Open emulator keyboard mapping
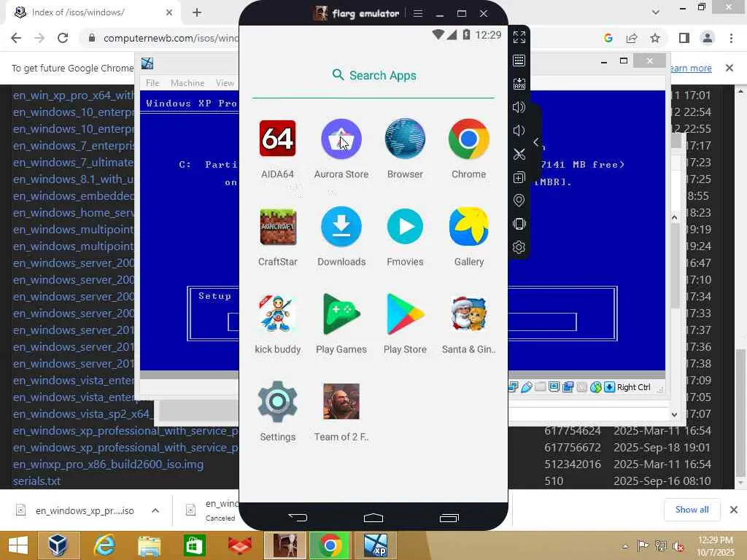The height and width of the screenshot is (560, 747). pyautogui.click(x=519, y=61)
